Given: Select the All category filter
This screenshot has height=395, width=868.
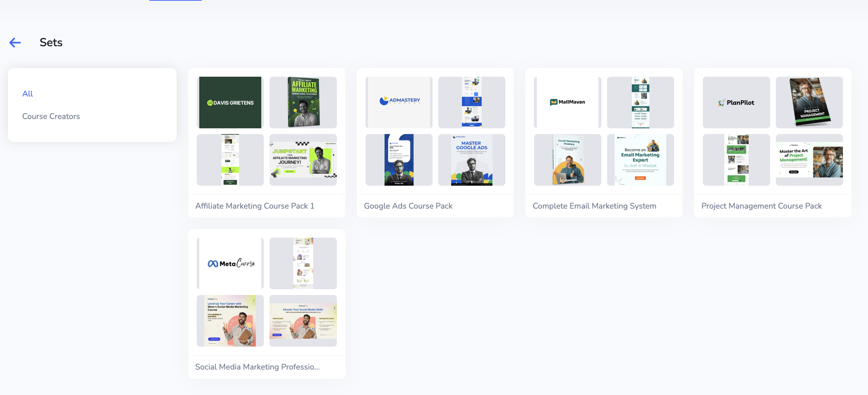Looking at the screenshot, I should pos(28,94).
